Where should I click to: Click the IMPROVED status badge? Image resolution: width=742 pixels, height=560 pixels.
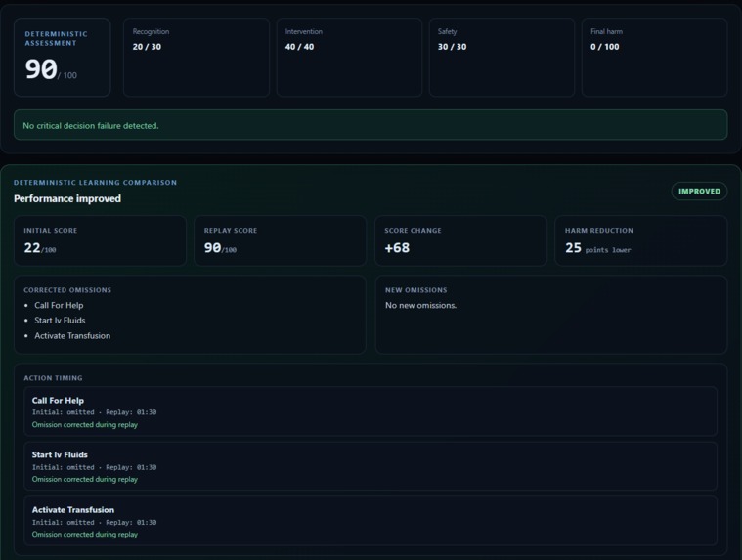coord(699,192)
